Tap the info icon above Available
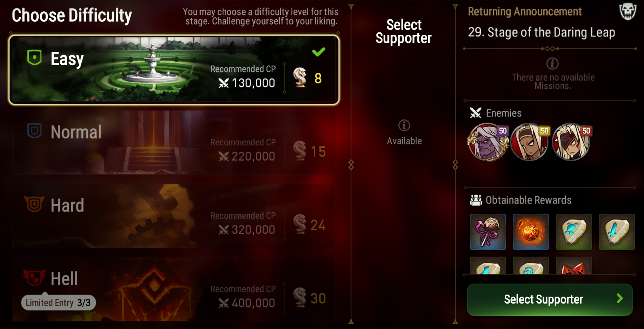 (x=404, y=125)
